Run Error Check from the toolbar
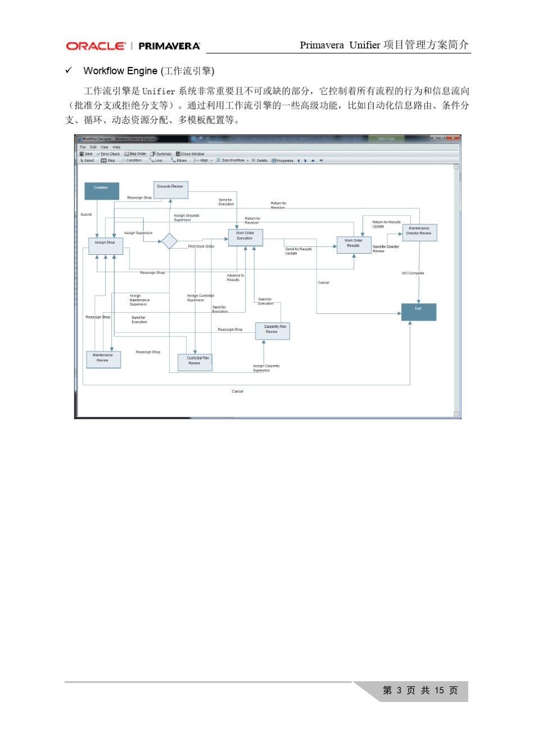534x756 pixels. [x=108, y=154]
